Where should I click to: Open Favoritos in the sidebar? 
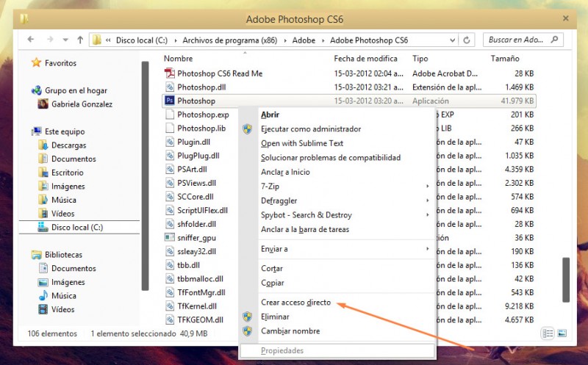60,63
